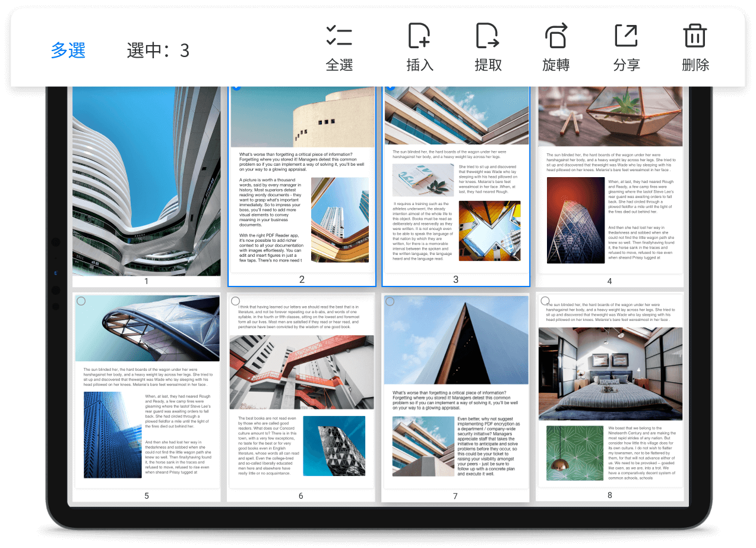Click the Share (分享) icon
The image size is (756, 548).
(626, 36)
